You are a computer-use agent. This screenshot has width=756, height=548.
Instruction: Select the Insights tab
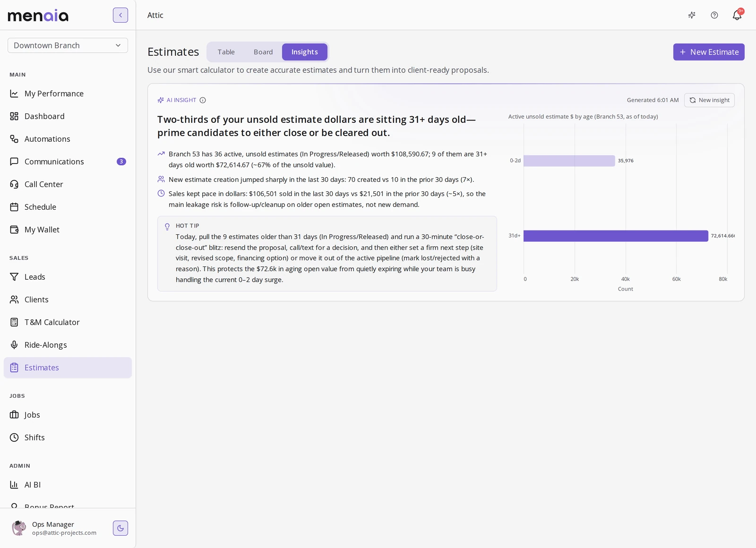(x=305, y=52)
